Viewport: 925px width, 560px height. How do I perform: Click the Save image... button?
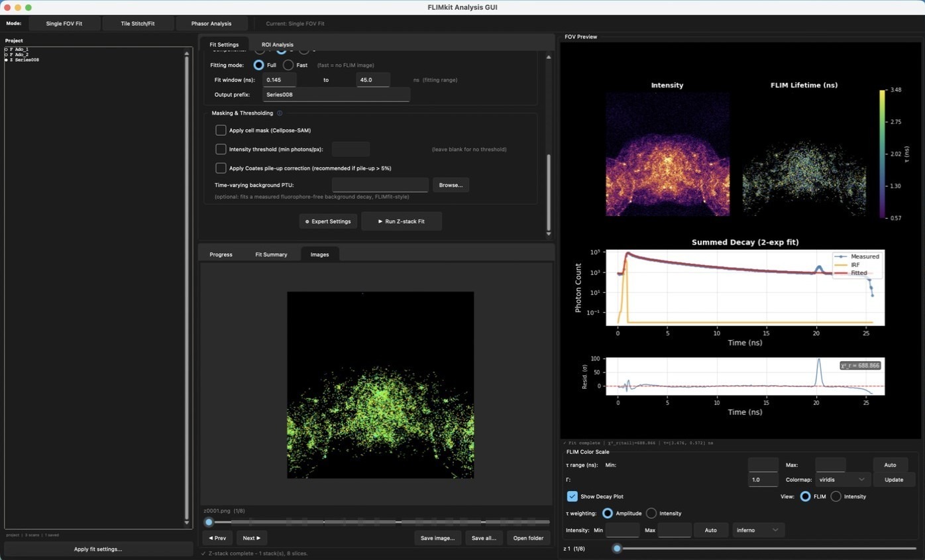click(x=438, y=538)
